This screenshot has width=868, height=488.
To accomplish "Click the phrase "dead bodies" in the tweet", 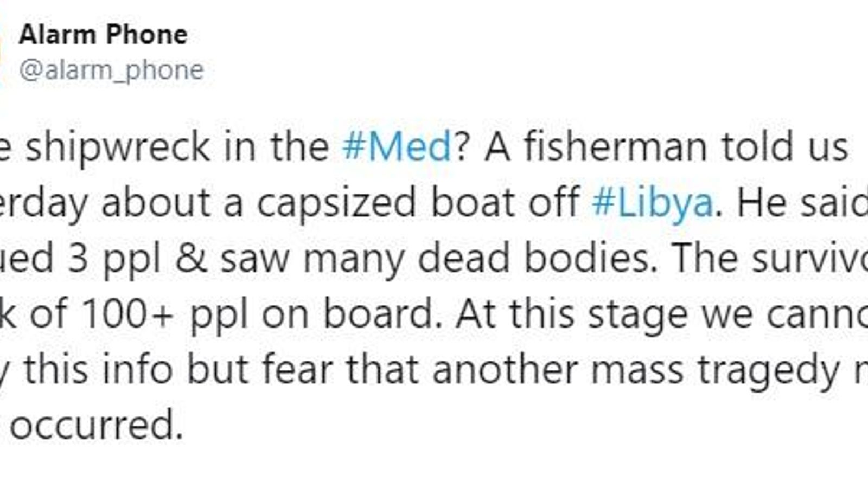I will [x=534, y=258].
